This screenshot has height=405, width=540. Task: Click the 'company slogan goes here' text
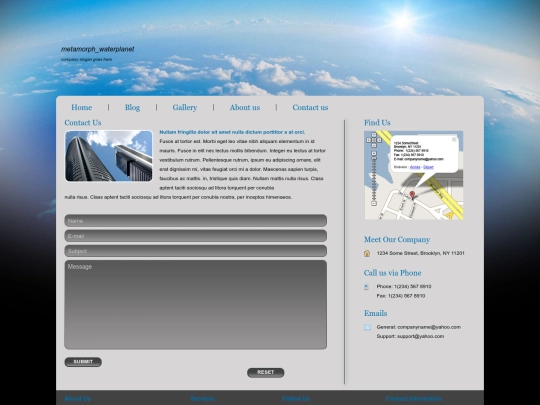86,60
